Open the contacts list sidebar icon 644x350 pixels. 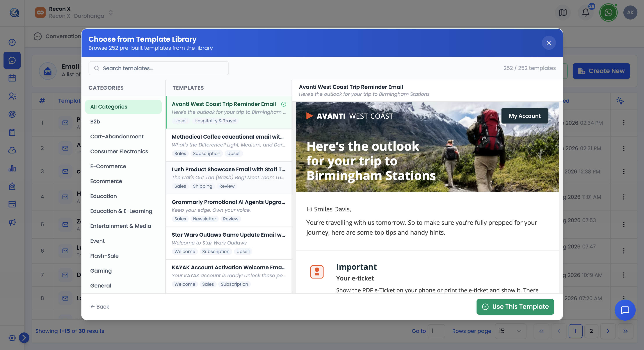click(12, 96)
